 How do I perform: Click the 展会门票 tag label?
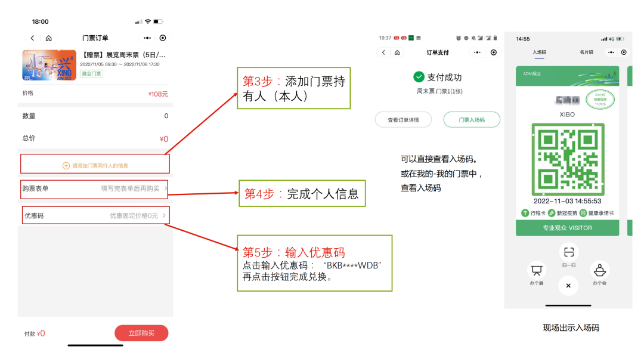(92, 73)
